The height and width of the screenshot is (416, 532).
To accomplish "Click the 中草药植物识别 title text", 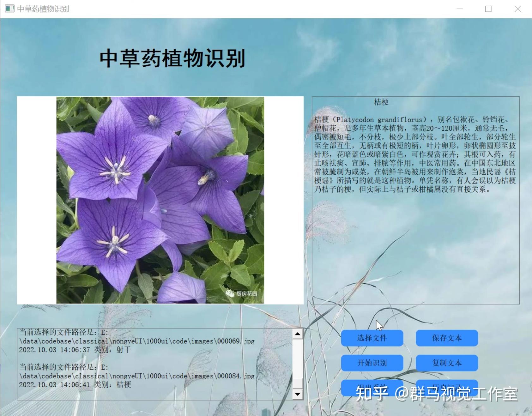I will tap(173, 58).
